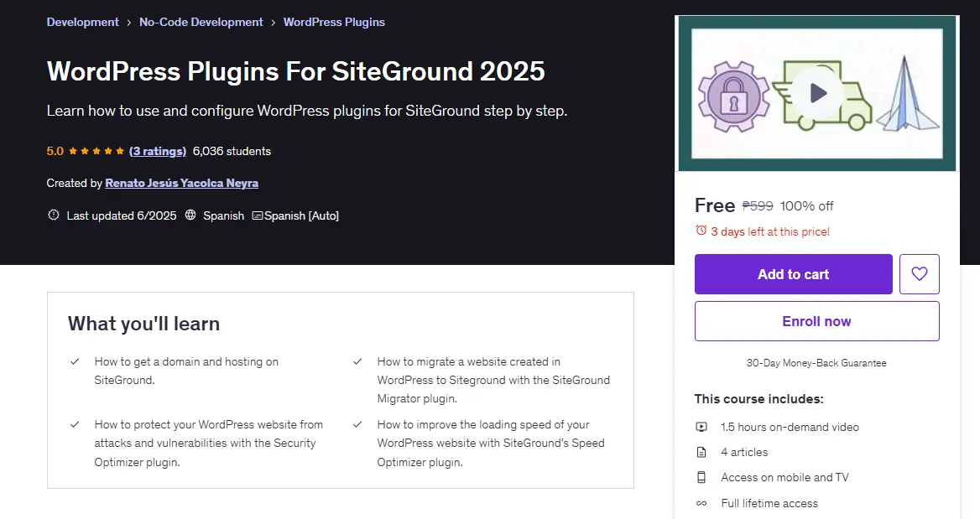Click 'Full lifetime access' text

(x=769, y=503)
